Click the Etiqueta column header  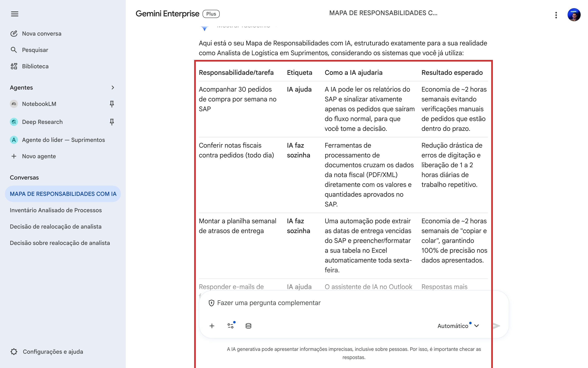[299, 73]
